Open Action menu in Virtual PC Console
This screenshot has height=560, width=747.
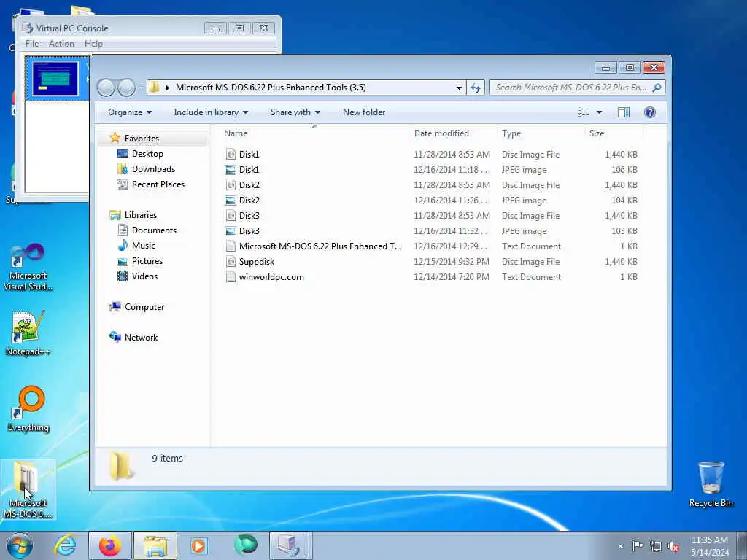click(x=61, y=44)
